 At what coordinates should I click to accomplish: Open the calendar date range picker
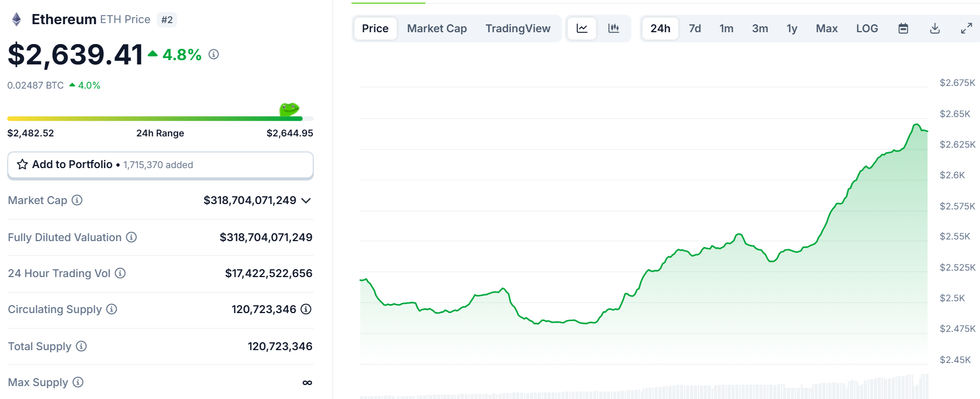pos(903,28)
